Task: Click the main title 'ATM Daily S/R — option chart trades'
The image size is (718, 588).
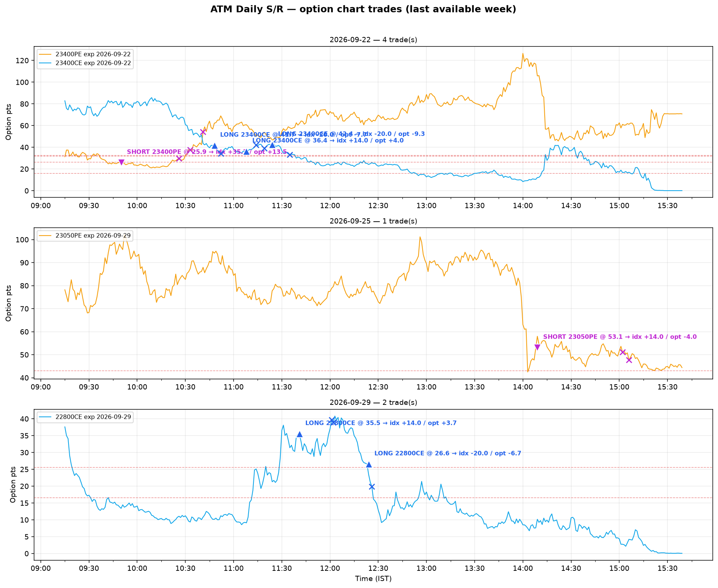Action: 363,9
